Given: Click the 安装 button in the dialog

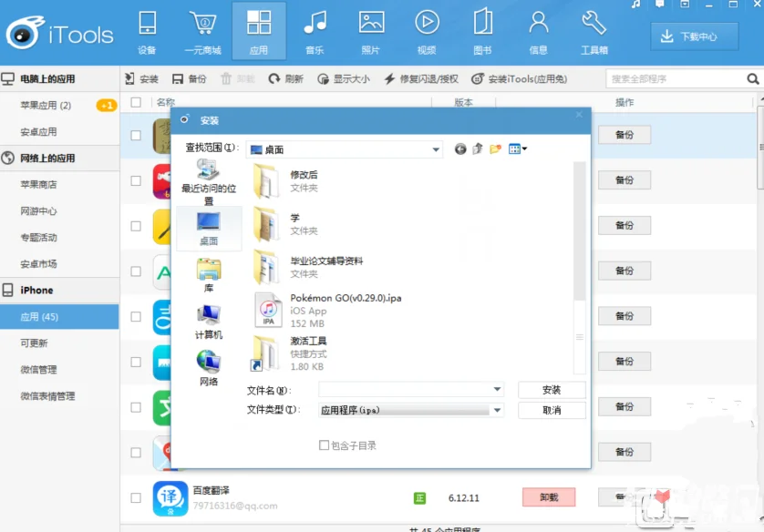Looking at the screenshot, I should pos(552,390).
